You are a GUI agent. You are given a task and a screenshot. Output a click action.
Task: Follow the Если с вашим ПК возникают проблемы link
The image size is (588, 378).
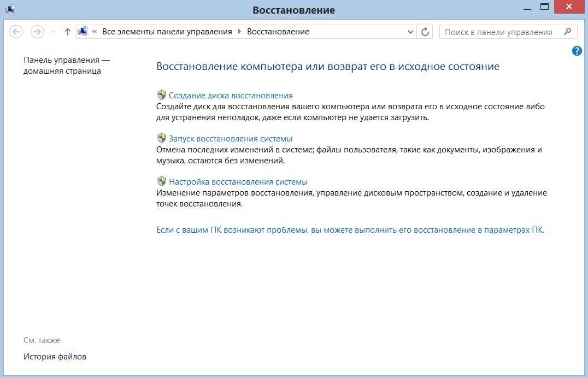pyautogui.click(x=350, y=230)
